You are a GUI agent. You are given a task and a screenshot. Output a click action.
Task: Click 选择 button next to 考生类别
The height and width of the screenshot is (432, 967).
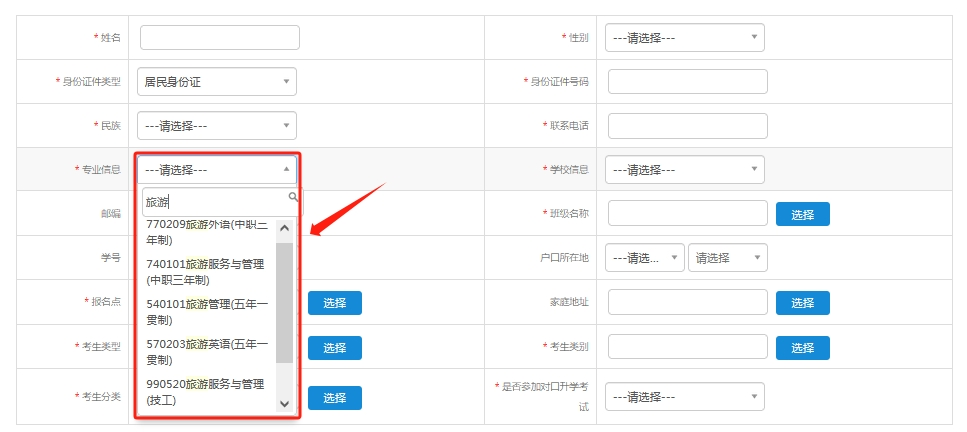point(802,348)
